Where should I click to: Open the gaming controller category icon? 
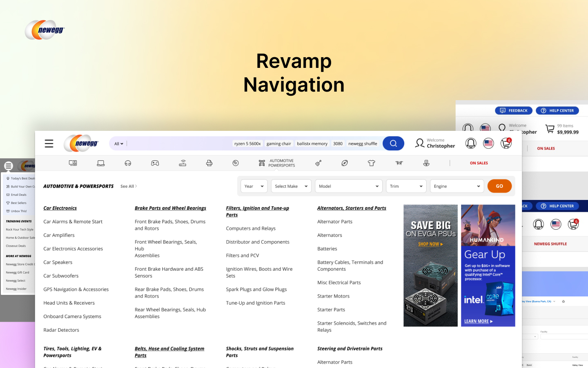(x=155, y=163)
